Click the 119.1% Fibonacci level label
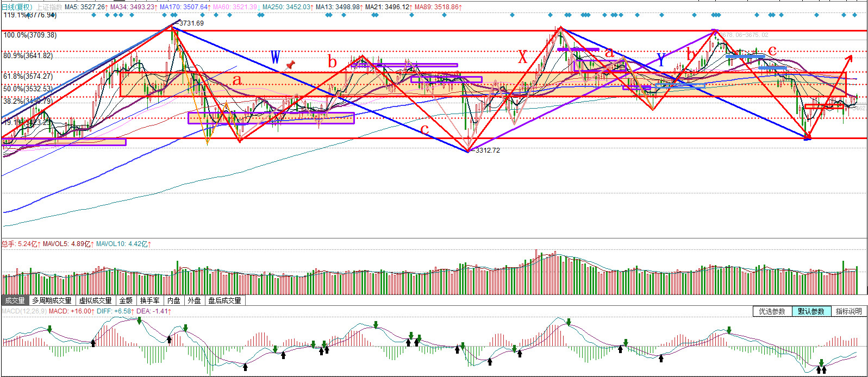 [x=30, y=15]
